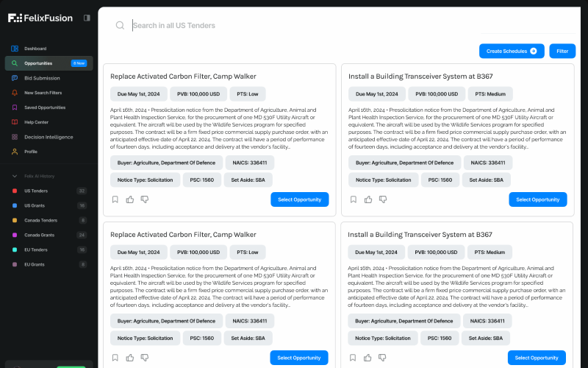The height and width of the screenshot is (368, 588).
Task: Bookmark the first Replace Activated Carbon Filter card
Action: (x=115, y=199)
